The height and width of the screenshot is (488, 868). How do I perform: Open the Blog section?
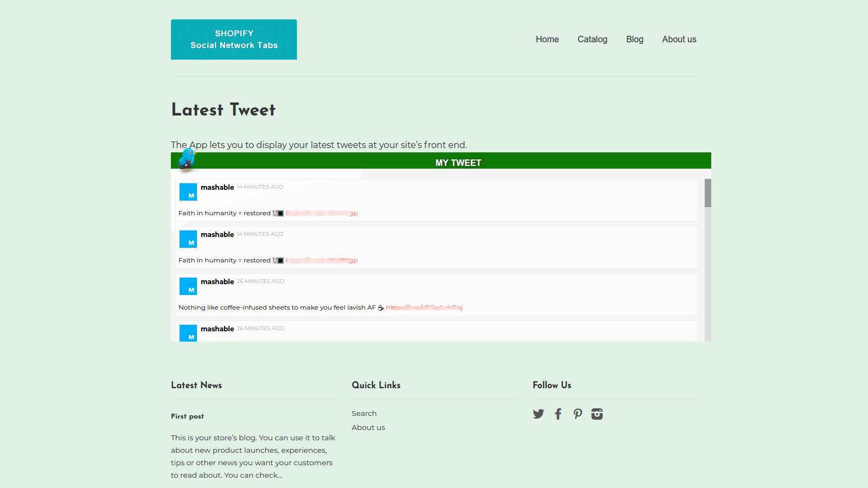click(x=634, y=39)
